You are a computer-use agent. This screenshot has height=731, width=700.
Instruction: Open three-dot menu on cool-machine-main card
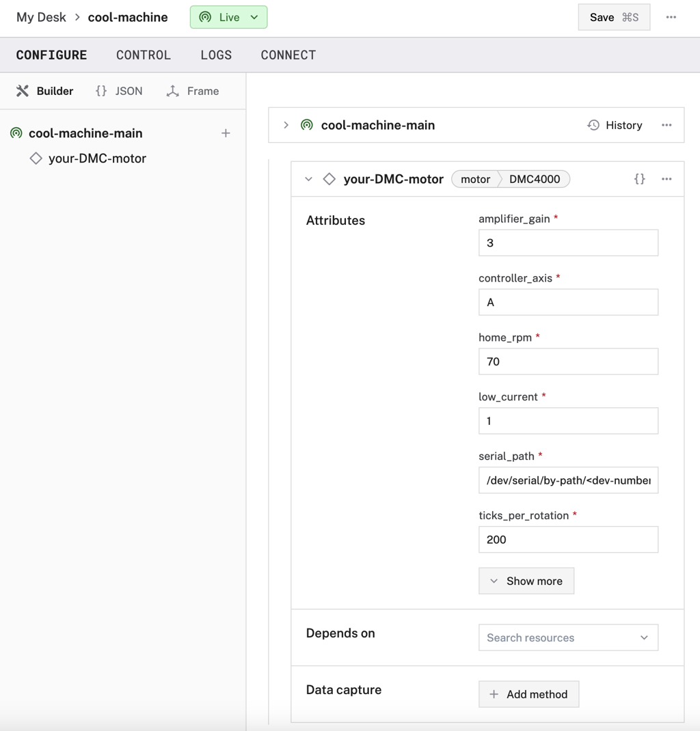click(667, 125)
